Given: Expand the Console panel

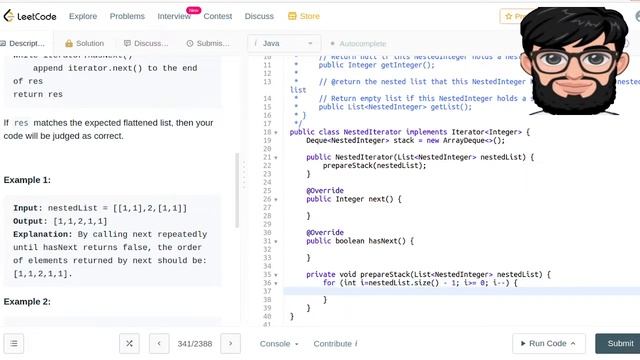Looking at the screenshot, I should [279, 344].
